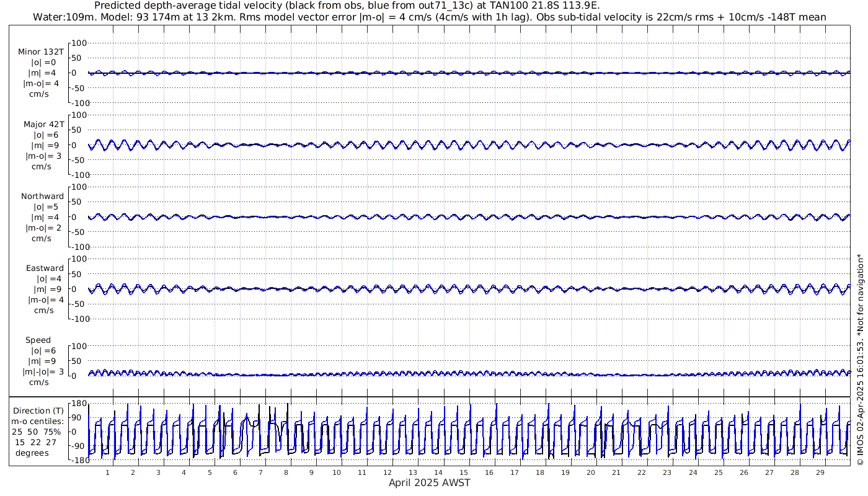Click the subtitle line starting 'Water:109m'
868x496 pixels.
[x=429, y=17]
